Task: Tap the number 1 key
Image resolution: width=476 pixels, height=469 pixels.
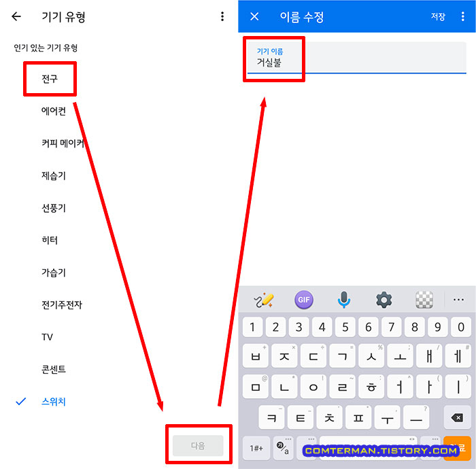Action: 252,327
